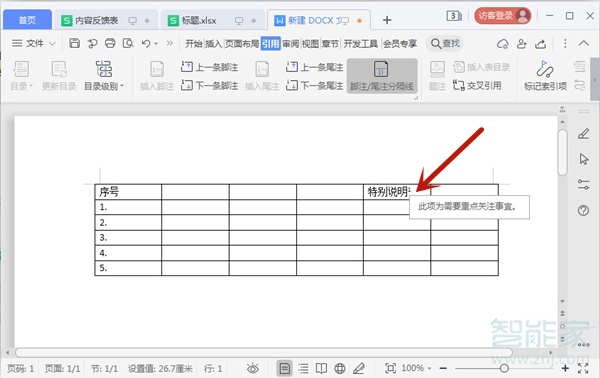Click the 序号 table header cell
The height and width of the screenshot is (378, 600).
128,192
